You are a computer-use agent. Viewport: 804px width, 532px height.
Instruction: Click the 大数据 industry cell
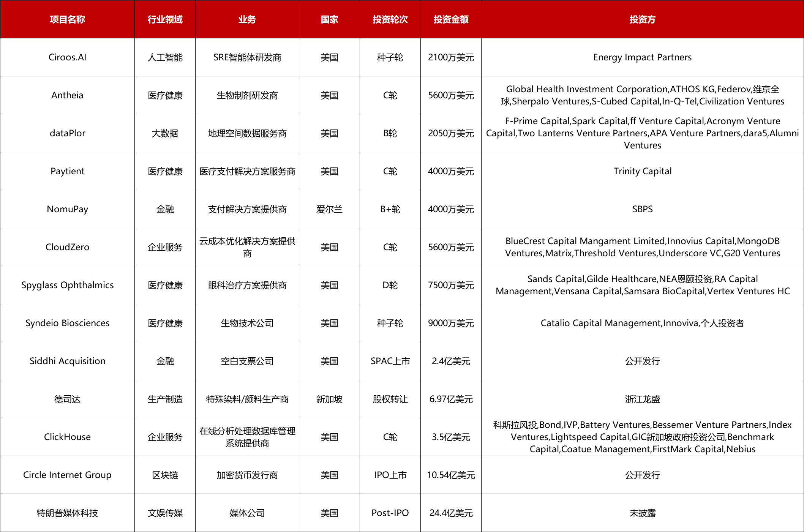pos(165,133)
